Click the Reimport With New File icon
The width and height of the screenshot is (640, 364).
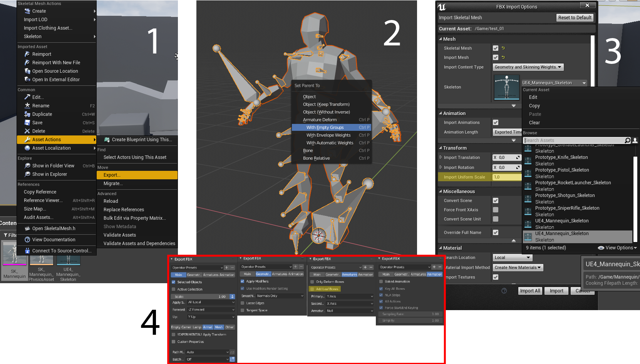(x=27, y=63)
